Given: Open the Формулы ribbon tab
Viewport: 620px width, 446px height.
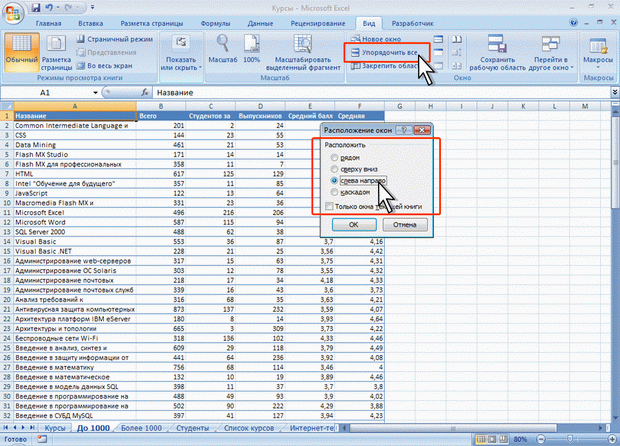Looking at the screenshot, I should [x=215, y=23].
